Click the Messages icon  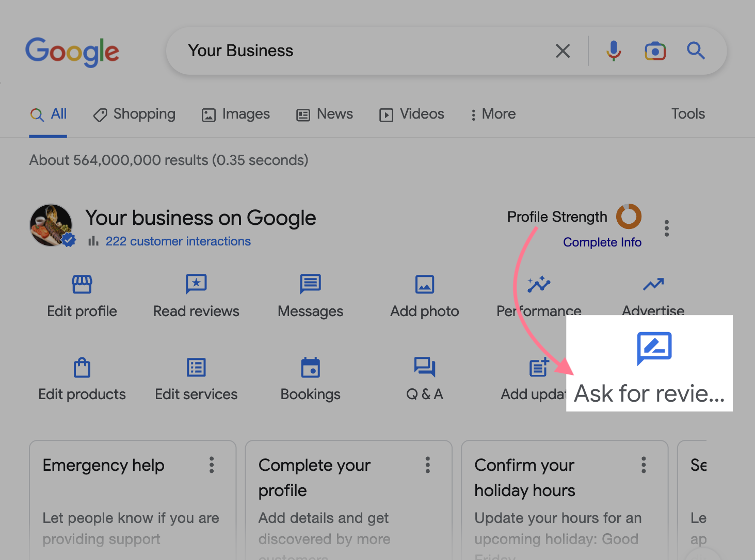point(310,284)
